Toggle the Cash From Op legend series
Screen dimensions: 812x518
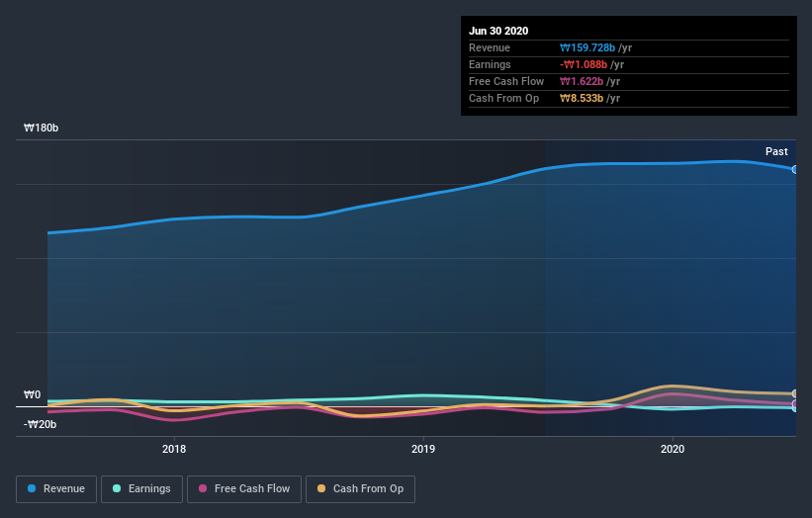coord(360,489)
